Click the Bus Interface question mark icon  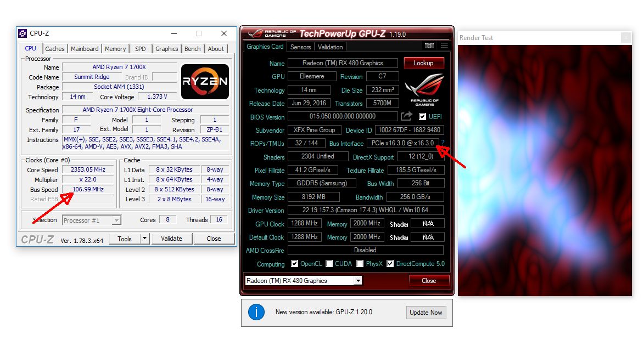point(443,143)
